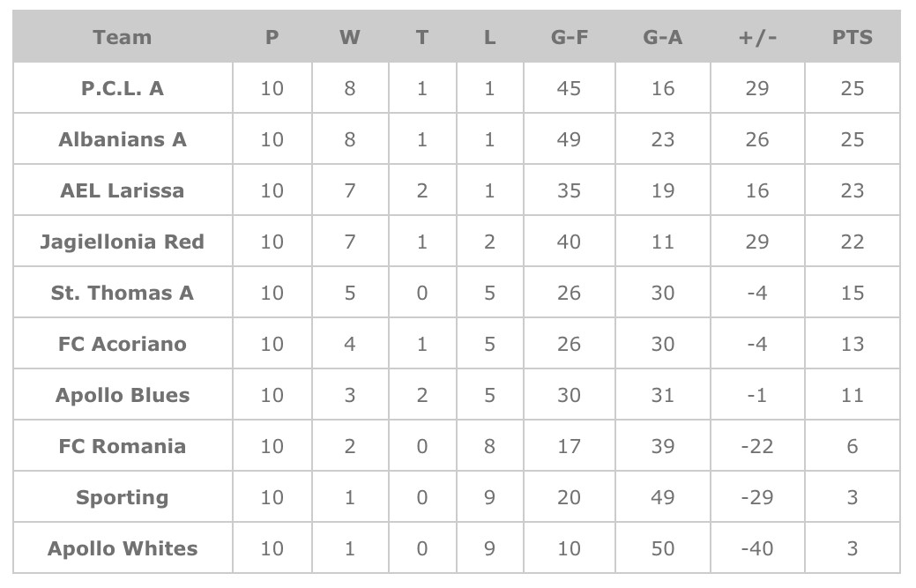Screen dimensions: 916x588
Task: Click the +/- column header
Action: pos(757,37)
